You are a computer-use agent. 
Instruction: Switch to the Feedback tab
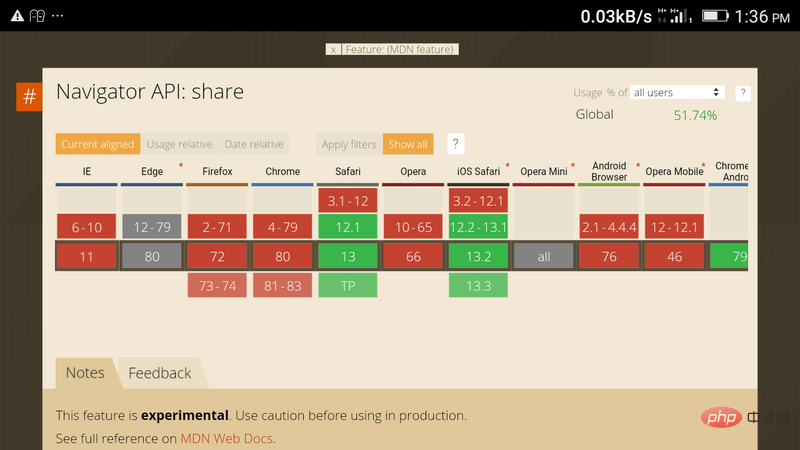pos(160,373)
